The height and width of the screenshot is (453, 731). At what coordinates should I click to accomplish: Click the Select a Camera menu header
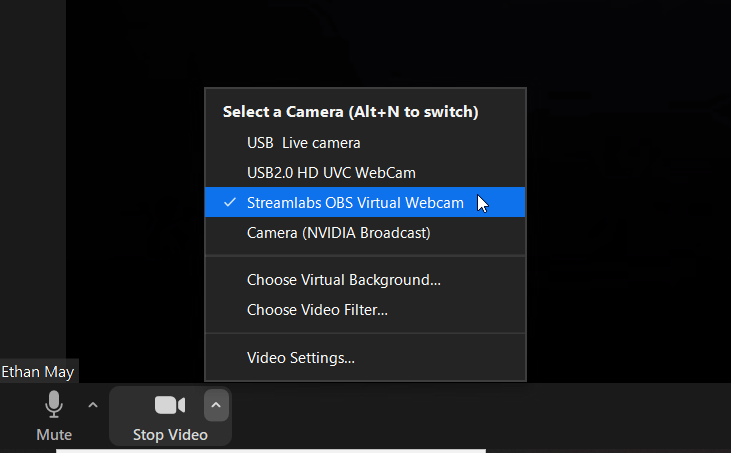tap(350, 112)
